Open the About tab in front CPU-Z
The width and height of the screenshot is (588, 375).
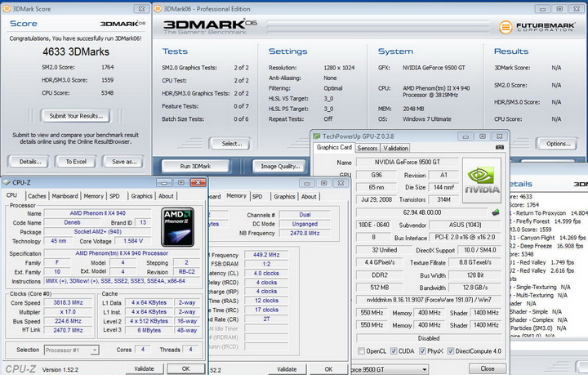(x=166, y=196)
